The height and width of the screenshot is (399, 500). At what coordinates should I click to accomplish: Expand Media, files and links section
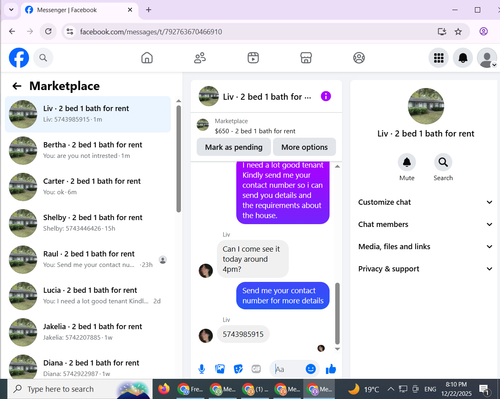[x=425, y=247]
